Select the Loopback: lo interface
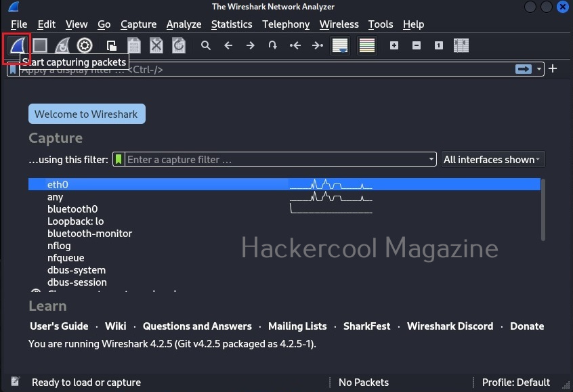Viewport: 573px width, 392px height. tap(284, 221)
